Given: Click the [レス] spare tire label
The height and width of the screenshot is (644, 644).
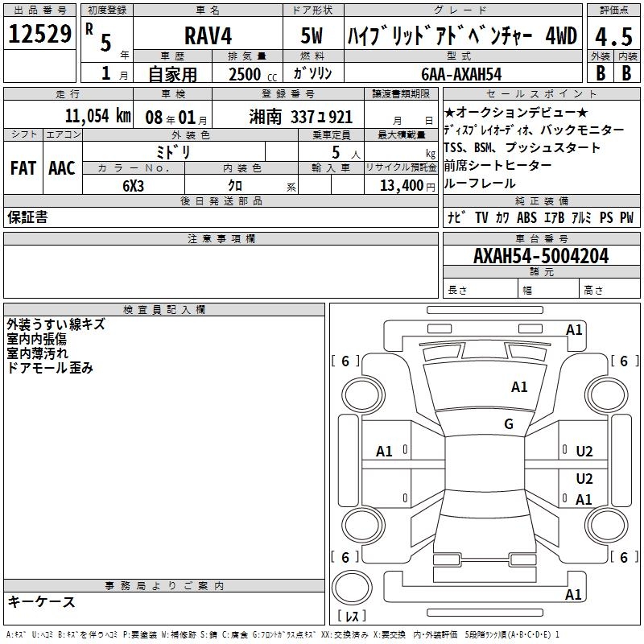Looking at the screenshot, I should coord(352,616).
